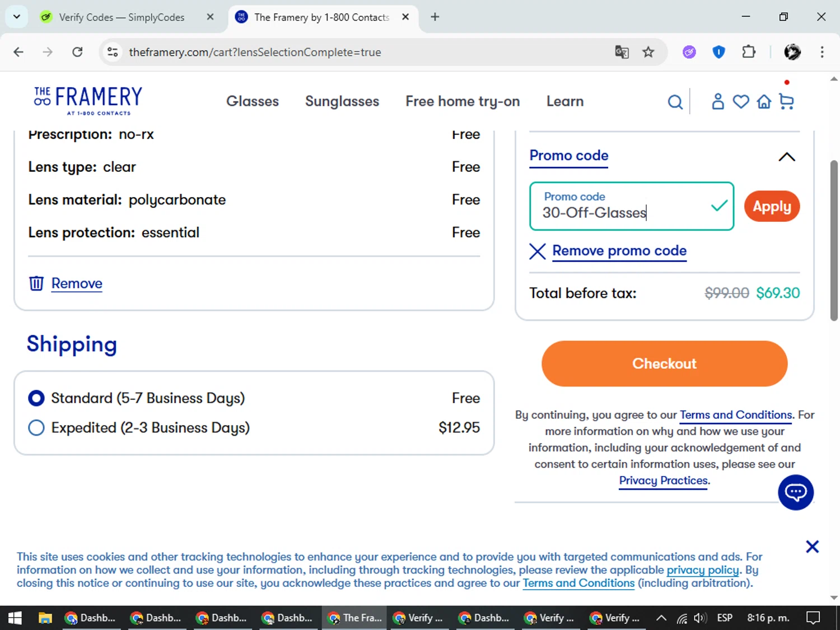
Task: Open a new browser tab
Action: pos(435,17)
